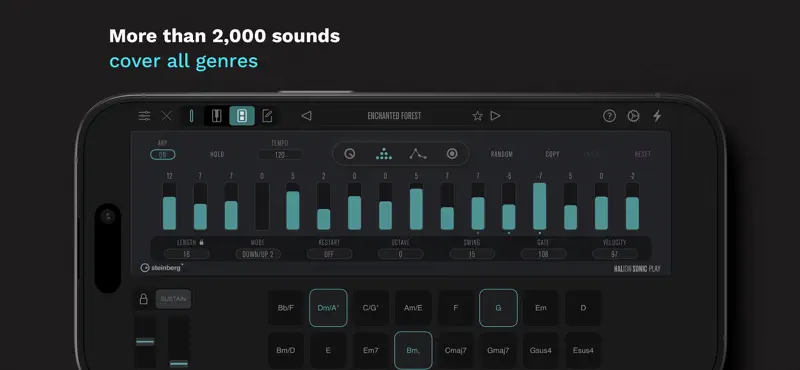Trigger the Gsus4 chord pad

pyautogui.click(x=541, y=351)
